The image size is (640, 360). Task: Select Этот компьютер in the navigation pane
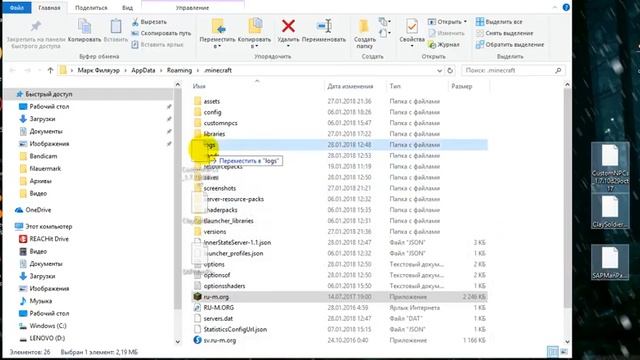pos(49,226)
